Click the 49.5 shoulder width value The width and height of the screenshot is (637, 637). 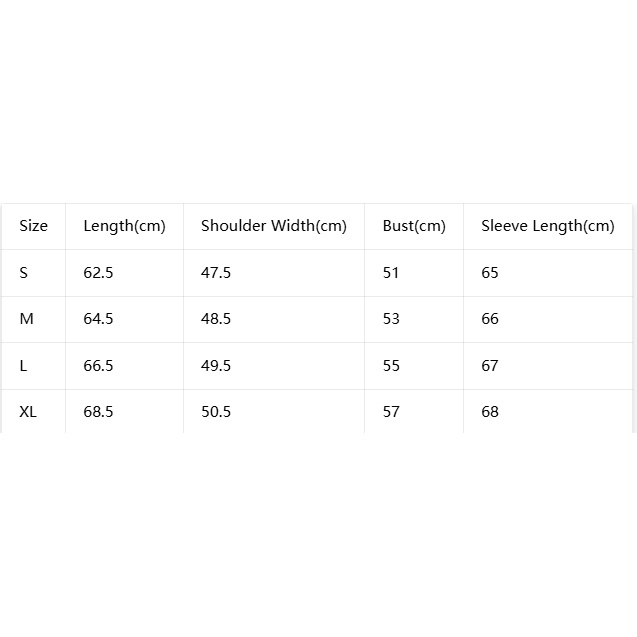click(x=216, y=366)
